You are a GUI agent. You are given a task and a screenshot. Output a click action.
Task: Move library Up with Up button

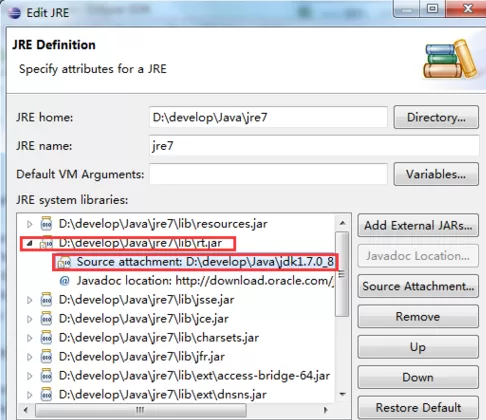(x=418, y=347)
